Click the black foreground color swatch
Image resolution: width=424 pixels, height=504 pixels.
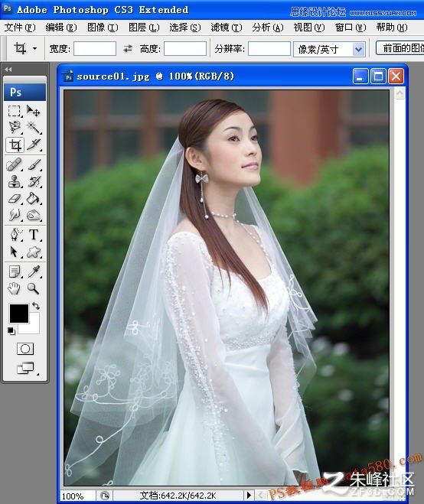19,314
